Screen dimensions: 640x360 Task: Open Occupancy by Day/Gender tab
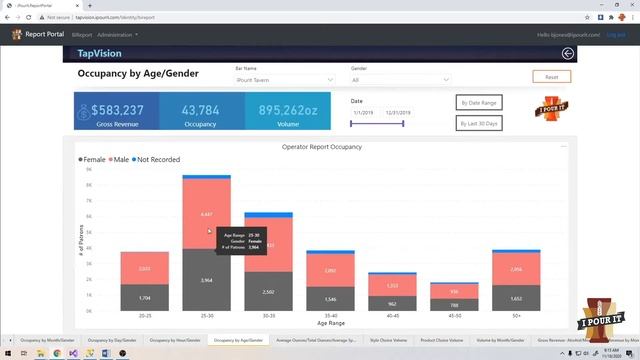(x=112, y=340)
